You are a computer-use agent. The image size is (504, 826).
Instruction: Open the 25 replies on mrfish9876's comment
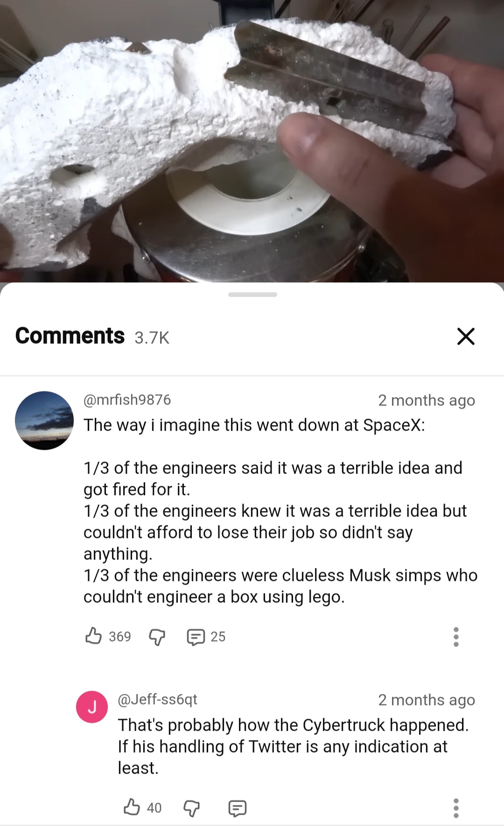click(x=206, y=637)
